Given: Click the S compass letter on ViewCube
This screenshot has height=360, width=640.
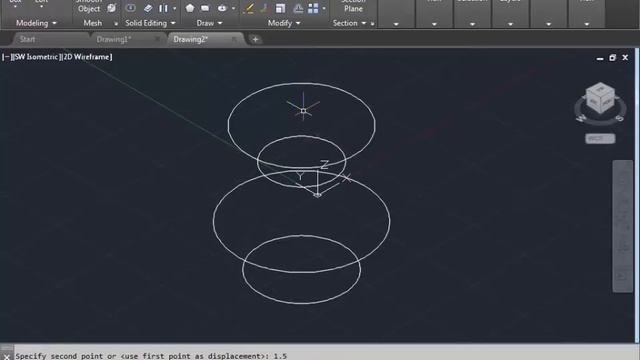Looking at the screenshot, I should pyautogui.click(x=619, y=118).
